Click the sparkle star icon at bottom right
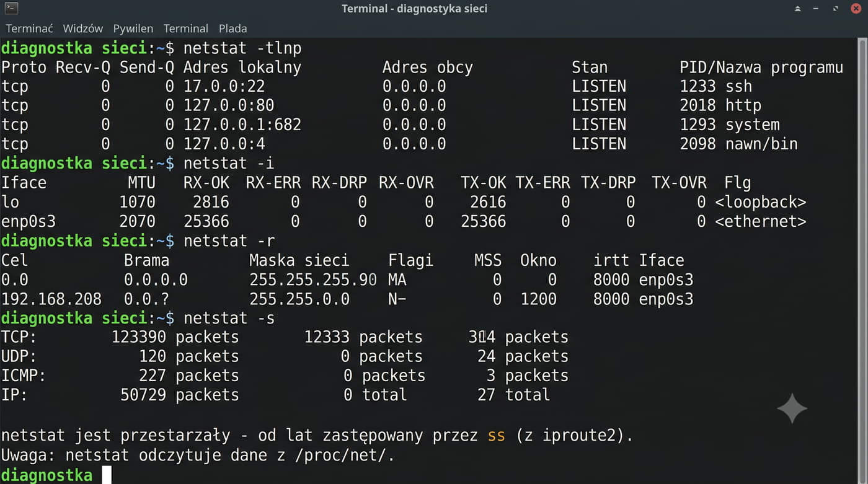 [792, 408]
